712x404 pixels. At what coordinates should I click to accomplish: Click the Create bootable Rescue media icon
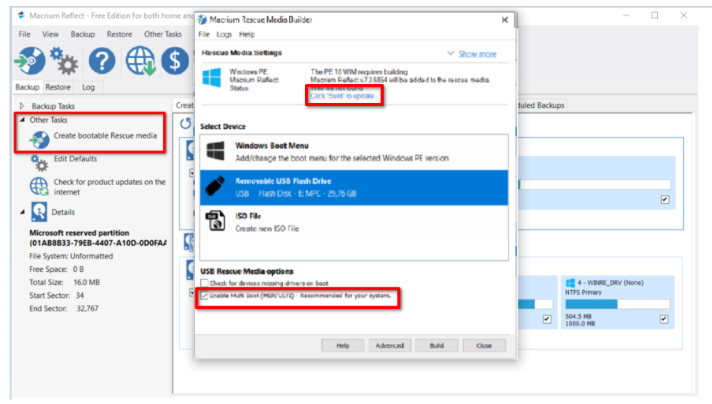click(x=40, y=140)
